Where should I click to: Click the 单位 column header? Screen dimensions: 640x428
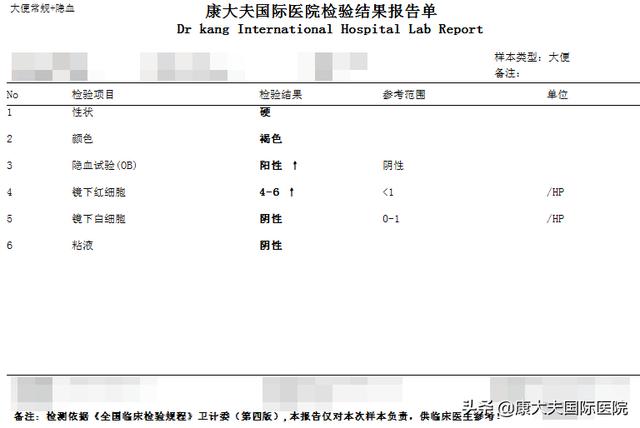click(x=557, y=95)
